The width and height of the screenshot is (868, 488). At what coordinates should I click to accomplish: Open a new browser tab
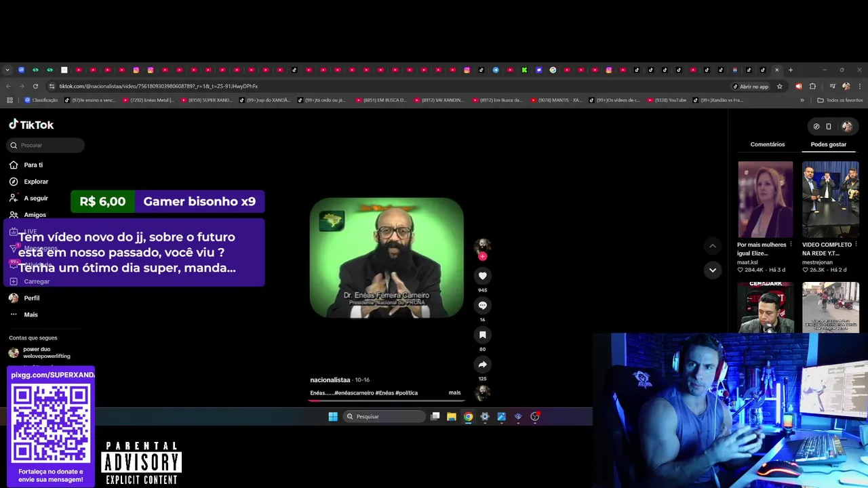pyautogui.click(x=790, y=70)
